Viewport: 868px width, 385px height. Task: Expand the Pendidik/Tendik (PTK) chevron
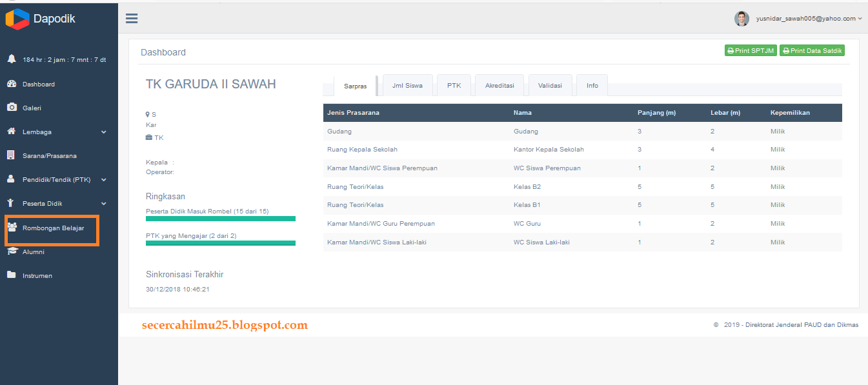coord(104,180)
